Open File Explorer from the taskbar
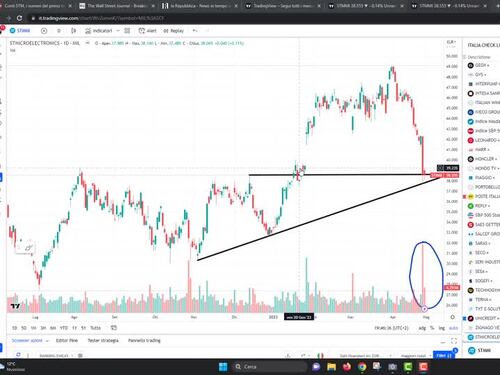The image size is (500, 375). [331, 367]
